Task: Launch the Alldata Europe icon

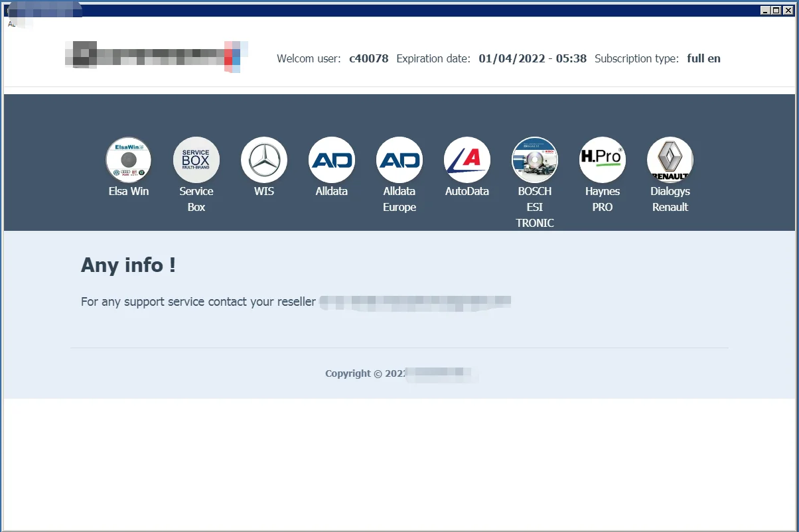Action: click(x=399, y=160)
